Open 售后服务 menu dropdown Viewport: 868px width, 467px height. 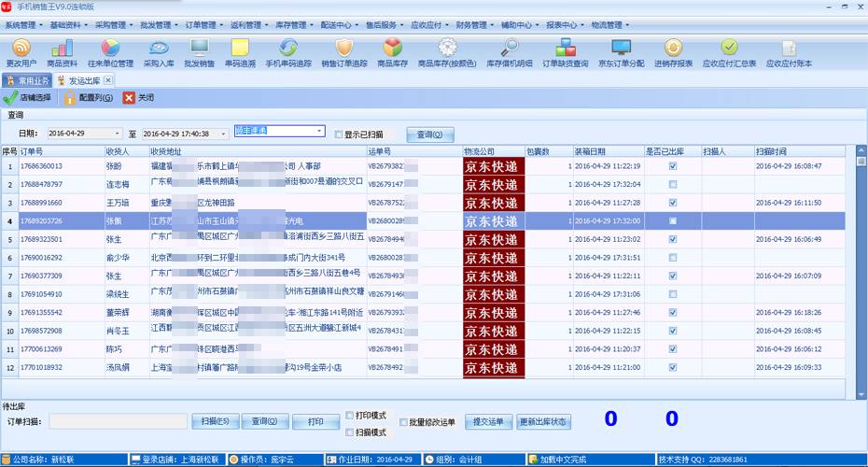click(x=385, y=25)
